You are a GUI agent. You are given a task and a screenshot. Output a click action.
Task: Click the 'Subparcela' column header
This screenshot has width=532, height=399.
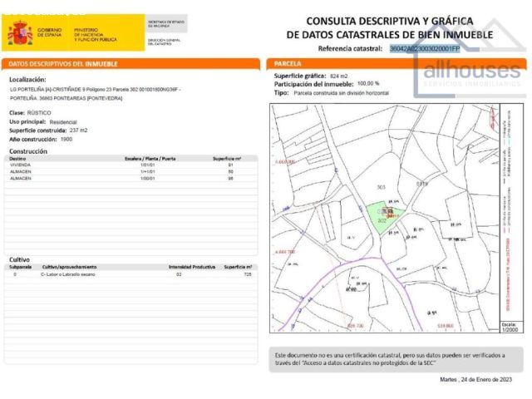[x=20, y=267]
